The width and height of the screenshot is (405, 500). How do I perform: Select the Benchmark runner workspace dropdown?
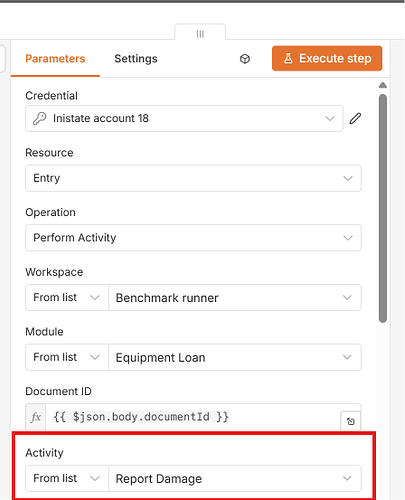[235, 297]
